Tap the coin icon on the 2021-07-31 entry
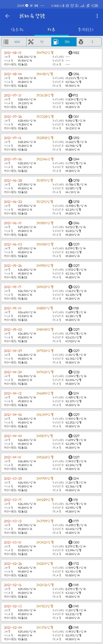This screenshot has height=644, width=103. tap(70, 95)
